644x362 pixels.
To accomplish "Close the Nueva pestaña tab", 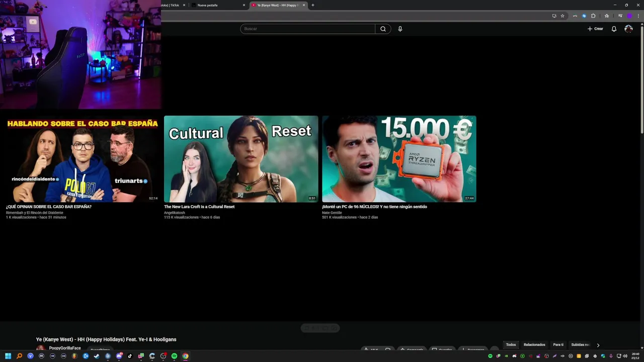I will coord(244,5).
